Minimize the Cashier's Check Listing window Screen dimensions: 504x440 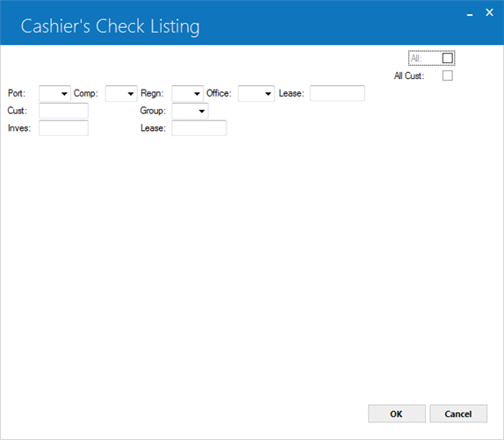click(x=470, y=13)
